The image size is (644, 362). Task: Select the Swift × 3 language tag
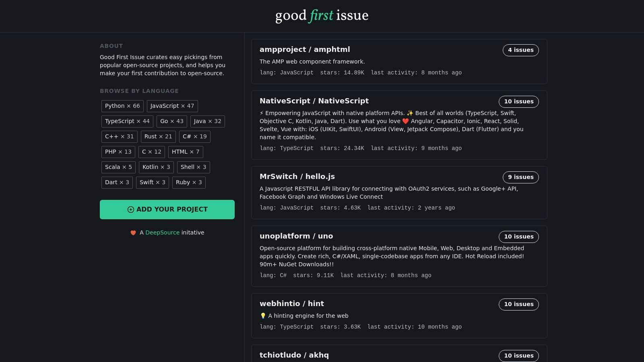153,183
